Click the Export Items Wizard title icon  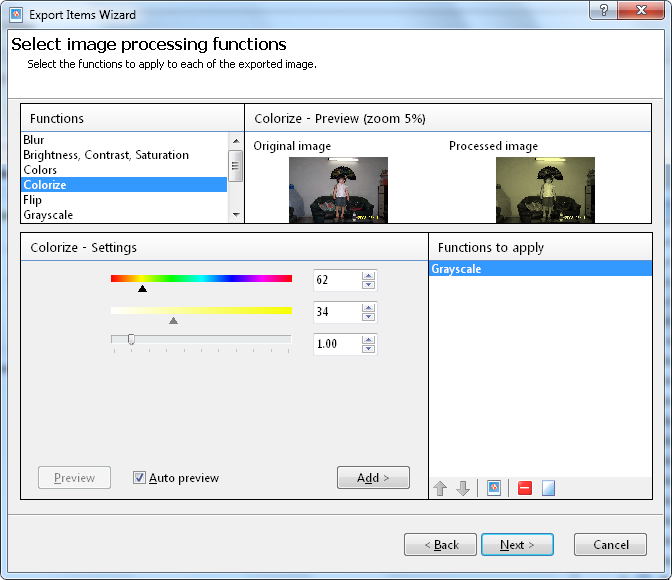(x=15, y=15)
